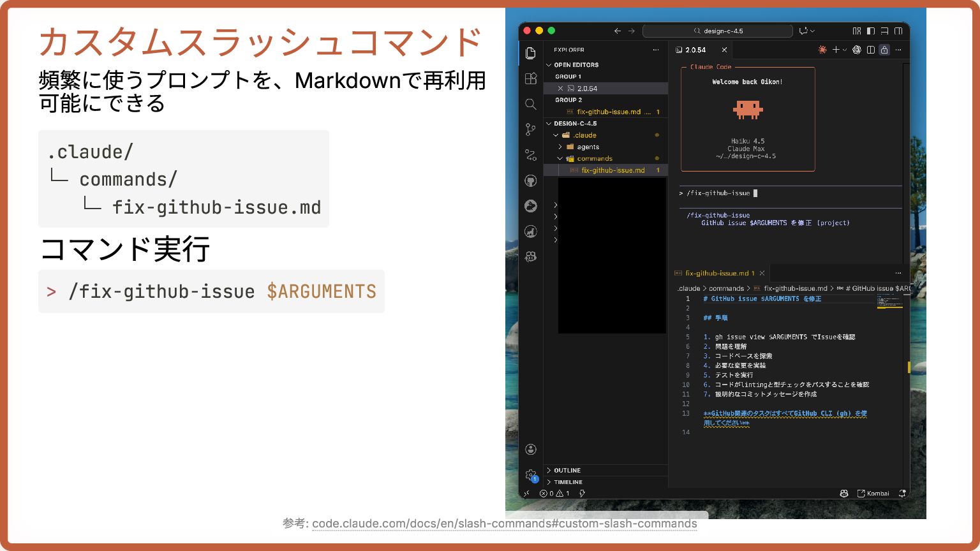Screen dimensions: 980x551
Task: Open more actions for fix-github-issue.md editor group
Action: 898,273
